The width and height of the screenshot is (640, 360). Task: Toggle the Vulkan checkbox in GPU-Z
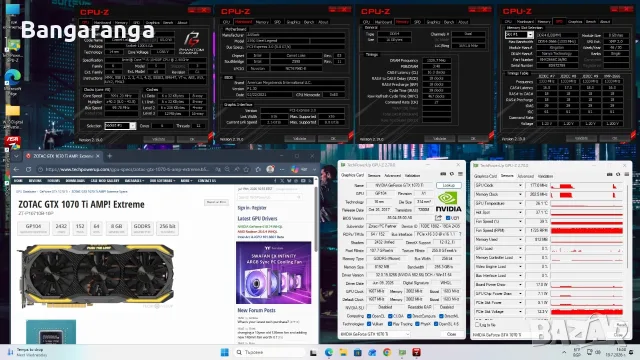369,324
